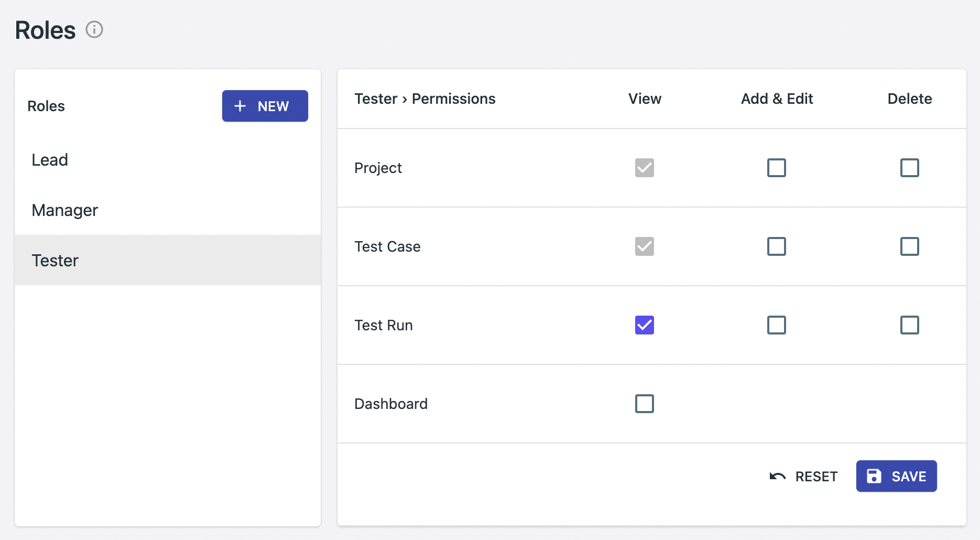Click the plus icon on NEW button
This screenshot has height=540, width=980.
coord(240,106)
